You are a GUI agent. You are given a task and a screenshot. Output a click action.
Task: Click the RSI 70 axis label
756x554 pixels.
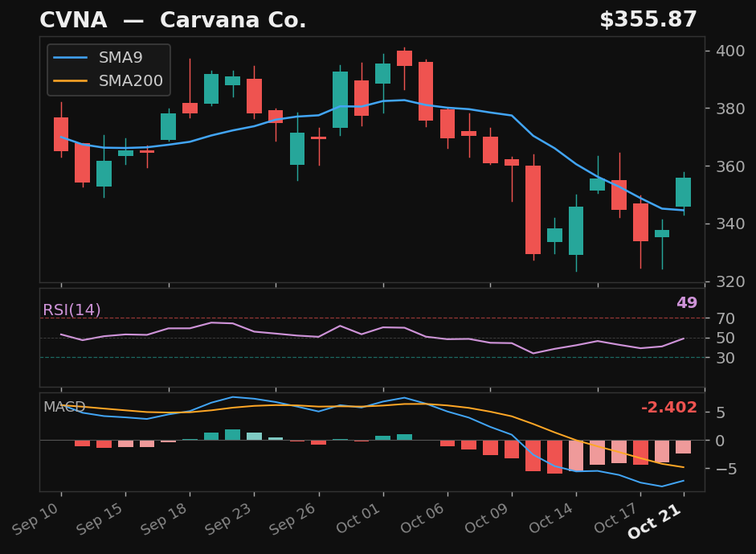coord(725,318)
